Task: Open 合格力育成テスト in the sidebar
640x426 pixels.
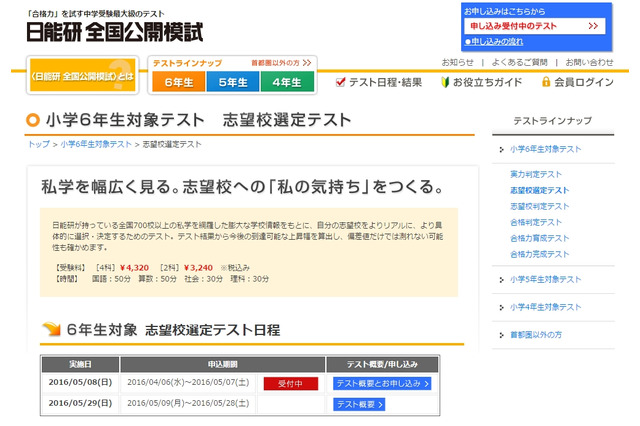Action: coord(539,238)
